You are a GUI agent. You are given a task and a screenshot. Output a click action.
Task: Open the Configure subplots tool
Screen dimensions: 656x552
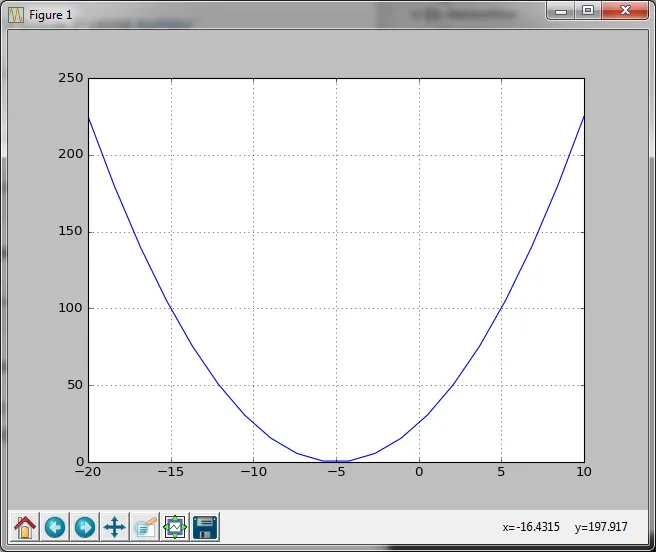[x=175, y=526]
